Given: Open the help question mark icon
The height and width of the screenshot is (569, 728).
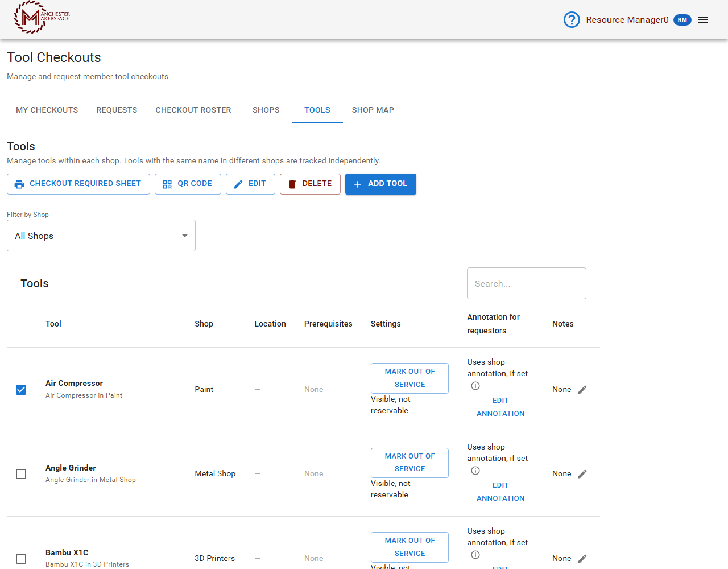Looking at the screenshot, I should 572,20.
